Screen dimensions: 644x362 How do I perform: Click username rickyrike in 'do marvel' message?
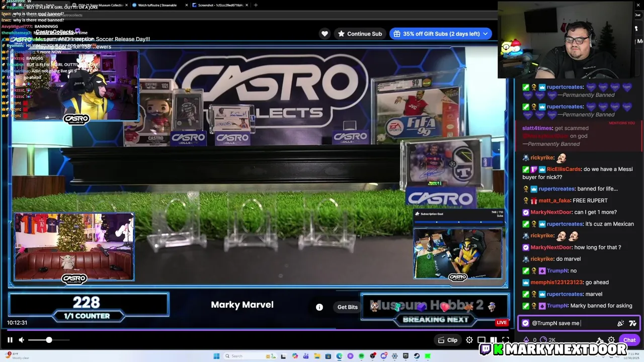coord(542,259)
